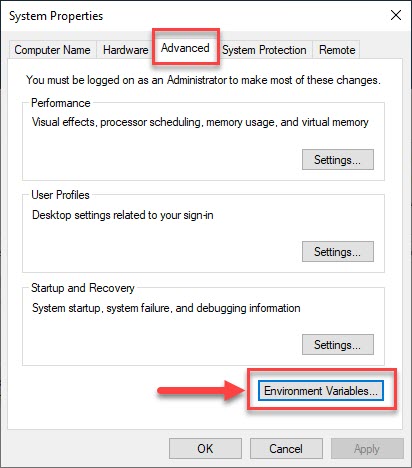Click the Startup and Recovery group label
The height and width of the screenshot is (468, 412).
click(83, 288)
